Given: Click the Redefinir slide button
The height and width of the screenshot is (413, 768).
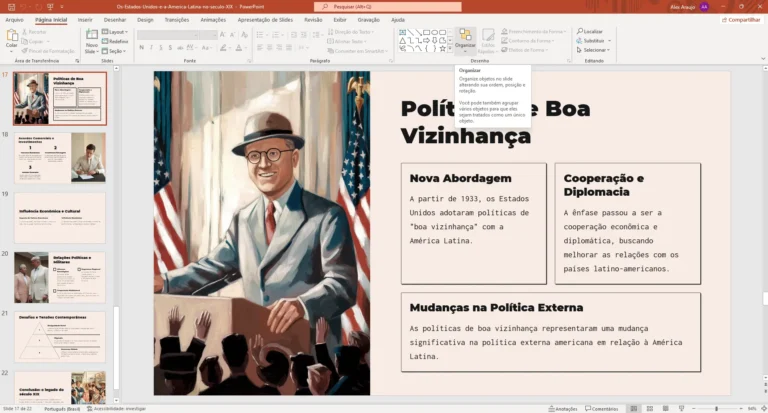Looking at the screenshot, I should click(x=115, y=41).
